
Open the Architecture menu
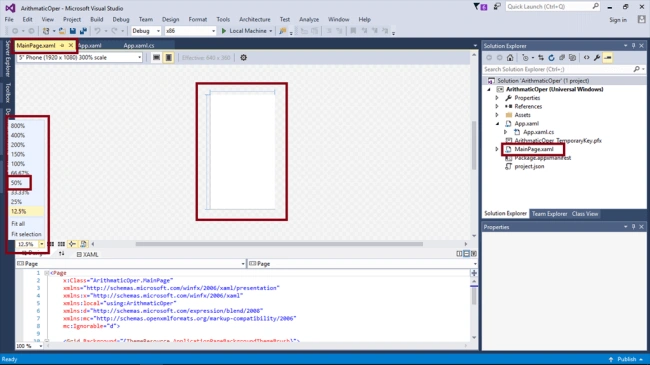pos(255,19)
